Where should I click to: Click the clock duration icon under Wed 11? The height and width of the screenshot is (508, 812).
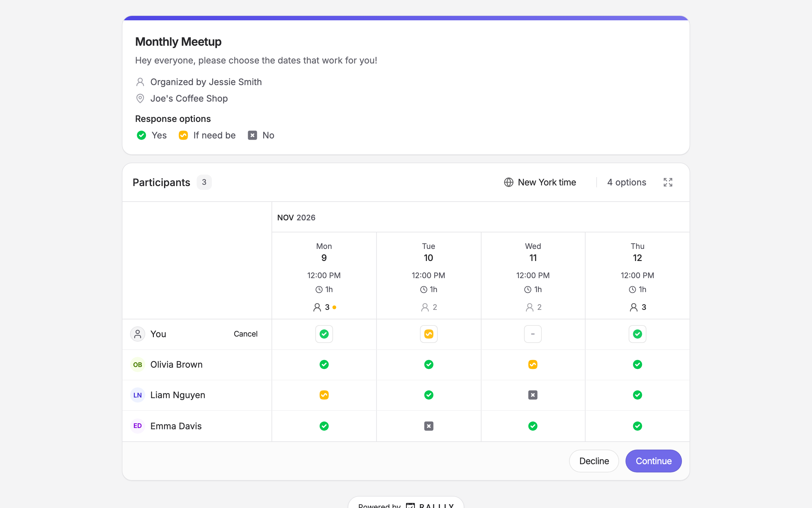[x=528, y=290]
